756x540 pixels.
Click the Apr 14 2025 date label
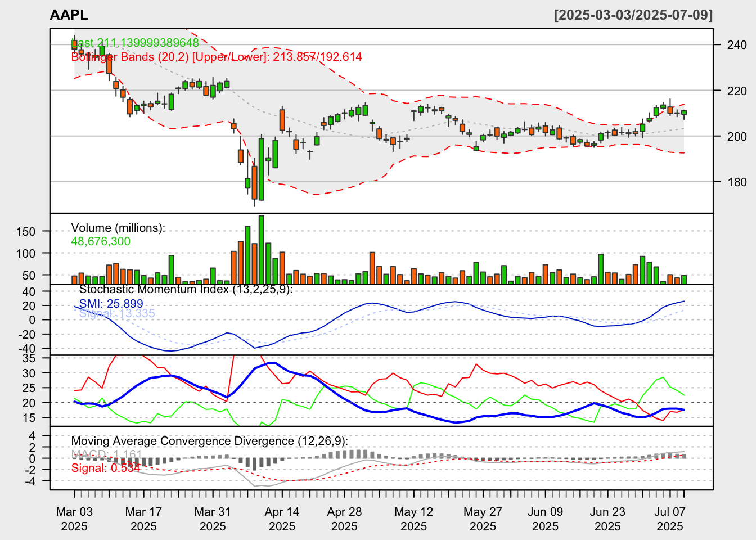[x=282, y=519]
